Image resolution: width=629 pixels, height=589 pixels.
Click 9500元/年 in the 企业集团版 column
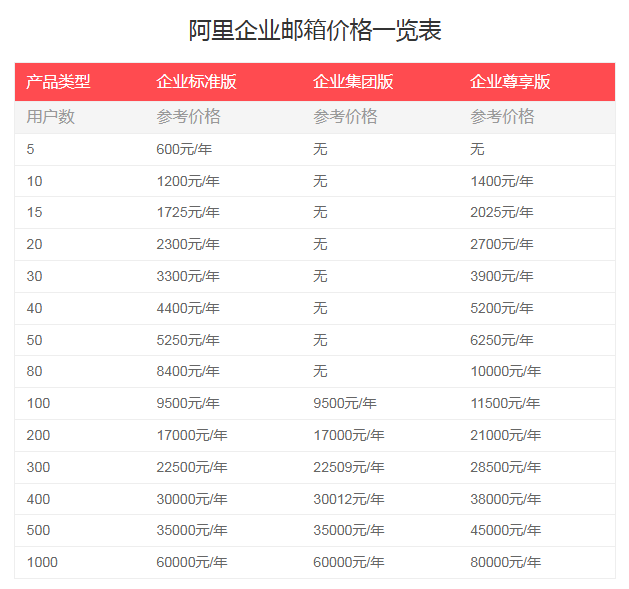[x=345, y=404]
